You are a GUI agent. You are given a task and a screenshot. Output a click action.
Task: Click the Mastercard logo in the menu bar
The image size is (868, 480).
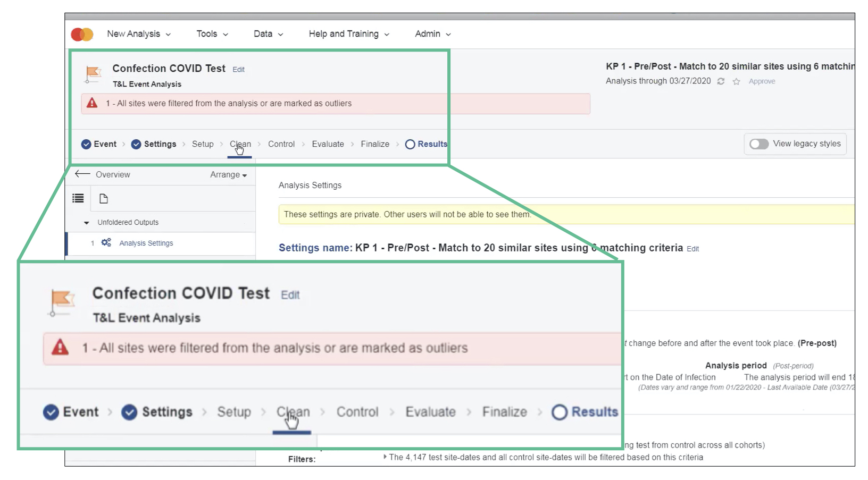(82, 34)
